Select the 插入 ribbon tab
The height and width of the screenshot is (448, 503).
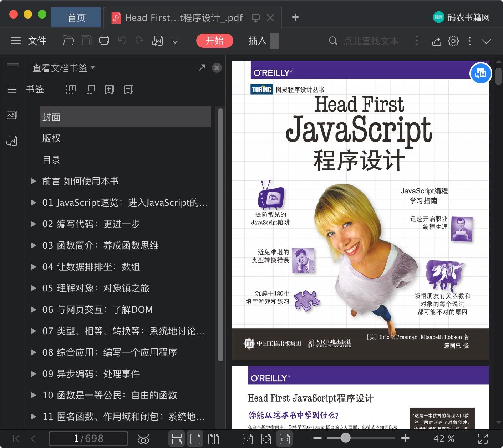[258, 41]
